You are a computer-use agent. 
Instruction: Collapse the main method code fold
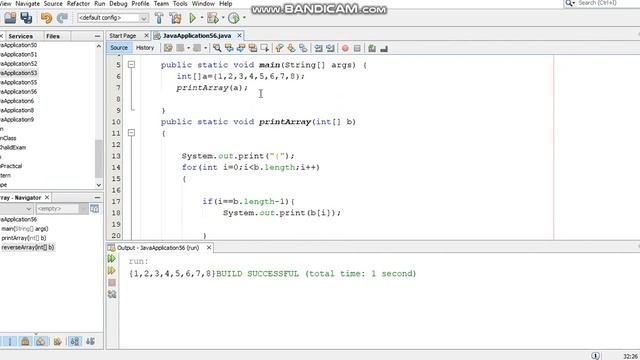click(x=131, y=64)
